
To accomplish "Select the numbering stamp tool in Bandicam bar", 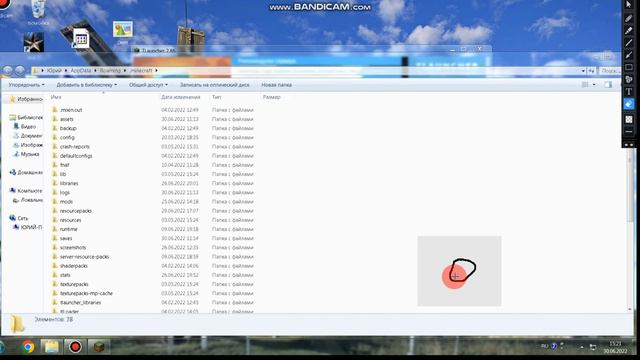I will pyautogui.click(x=629, y=79).
